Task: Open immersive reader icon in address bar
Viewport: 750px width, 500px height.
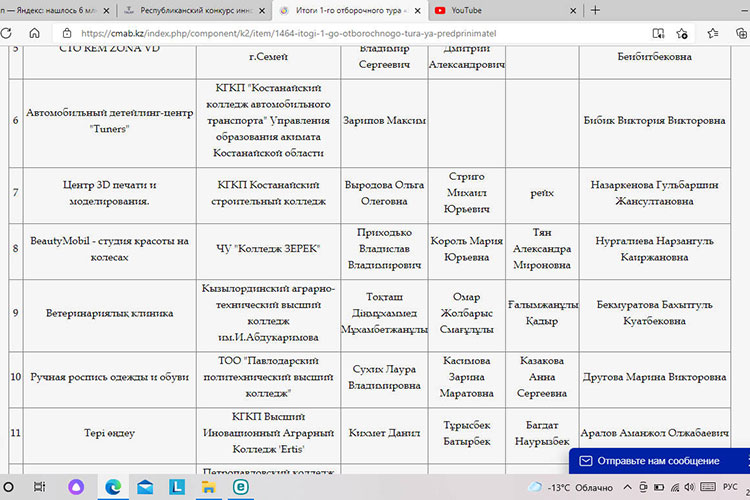Action: (x=658, y=33)
